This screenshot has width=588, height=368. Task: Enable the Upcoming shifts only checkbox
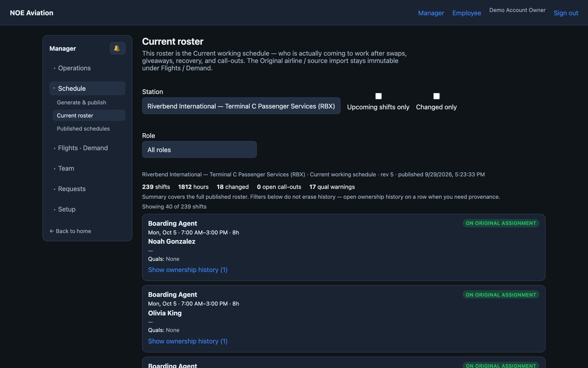pos(378,96)
